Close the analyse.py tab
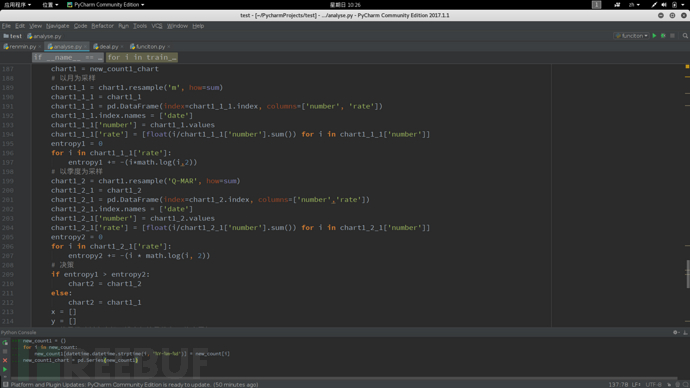Image resolution: width=690 pixels, height=388 pixels. pyautogui.click(x=85, y=47)
